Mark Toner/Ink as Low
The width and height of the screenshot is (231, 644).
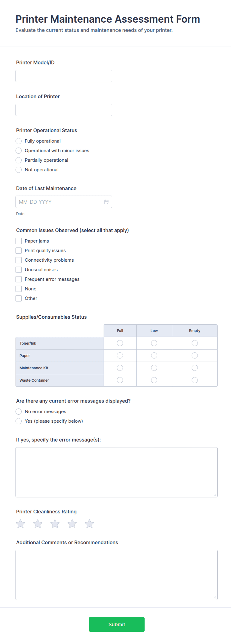[154, 343]
